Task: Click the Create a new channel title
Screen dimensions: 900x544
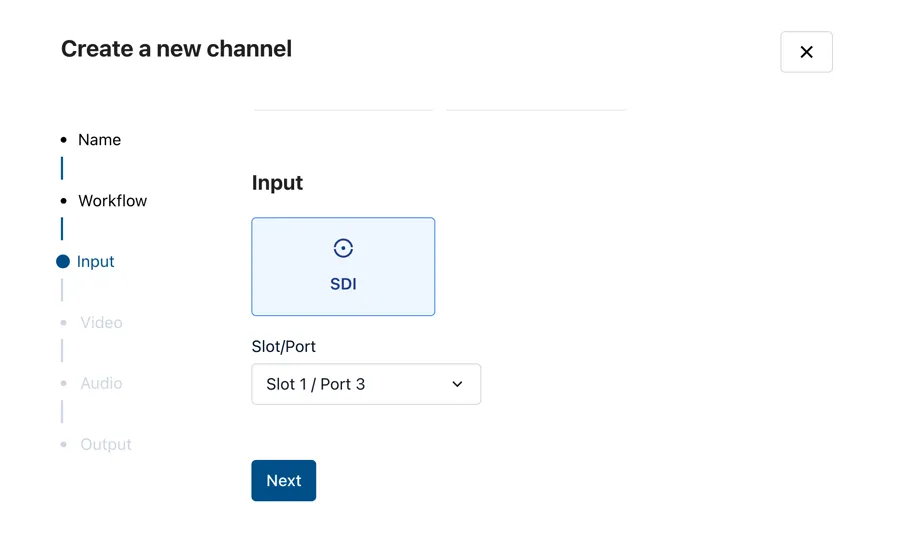Action: coord(176,49)
